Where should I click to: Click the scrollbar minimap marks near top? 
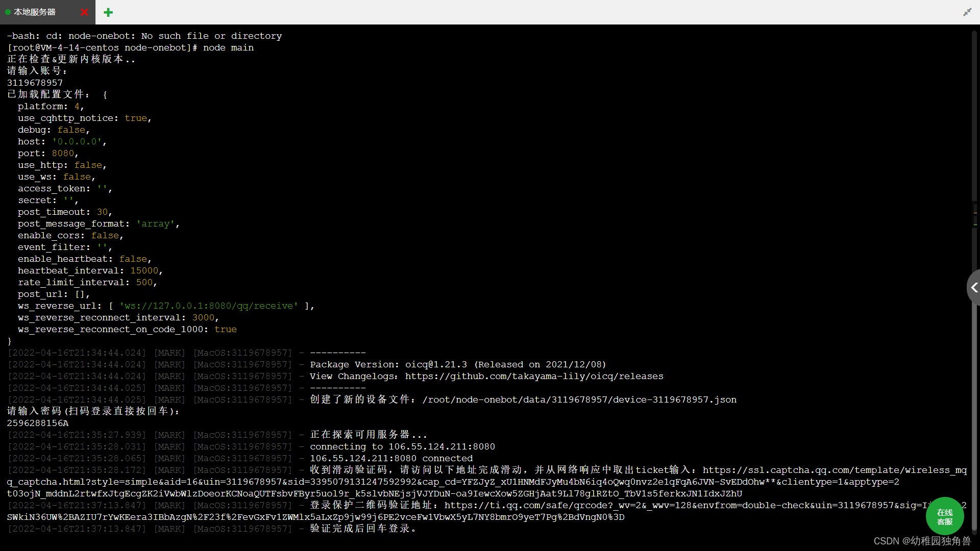pyautogui.click(x=975, y=214)
